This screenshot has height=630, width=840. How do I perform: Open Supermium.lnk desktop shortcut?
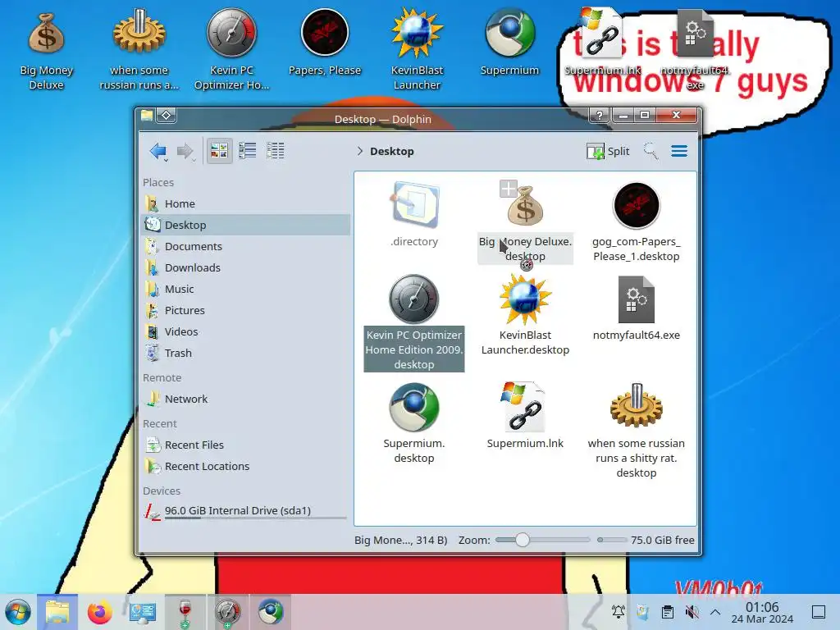click(602, 42)
